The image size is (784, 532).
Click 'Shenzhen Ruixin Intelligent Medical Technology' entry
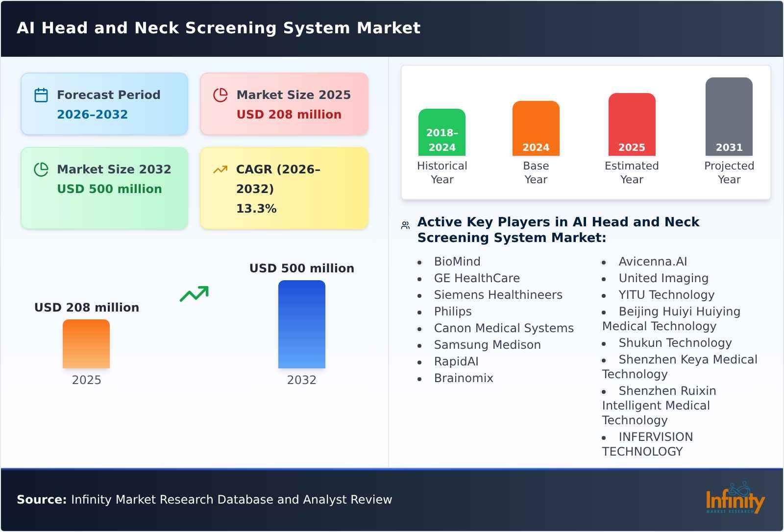point(659,406)
